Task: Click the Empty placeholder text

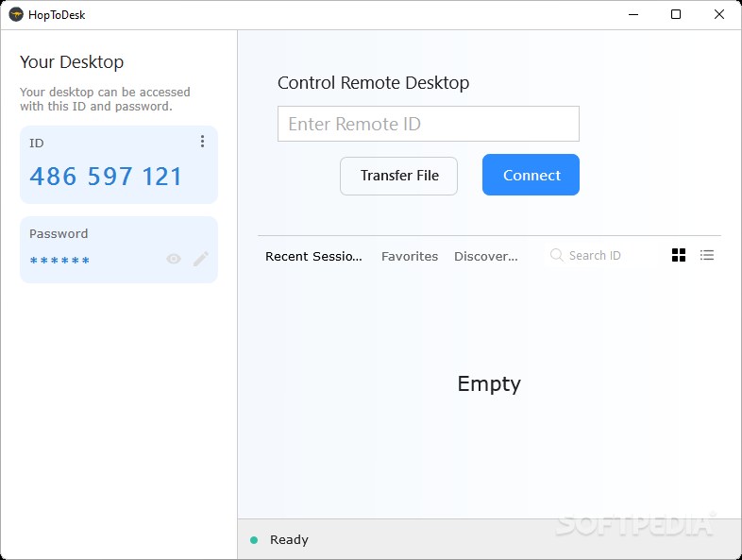Action: [489, 383]
